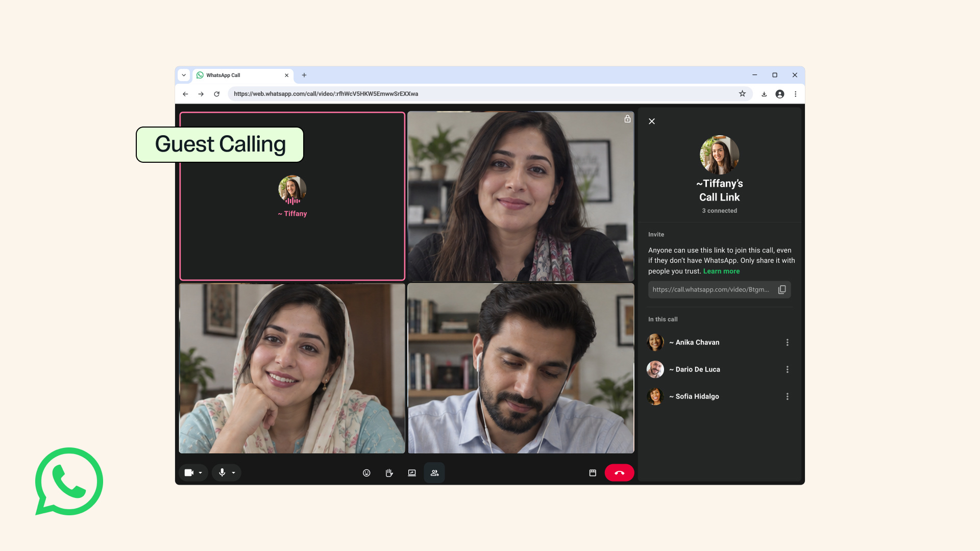Close the WhatsApp Call browser tab
The height and width of the screenshot is (551, 980).
tap(286, 76)
